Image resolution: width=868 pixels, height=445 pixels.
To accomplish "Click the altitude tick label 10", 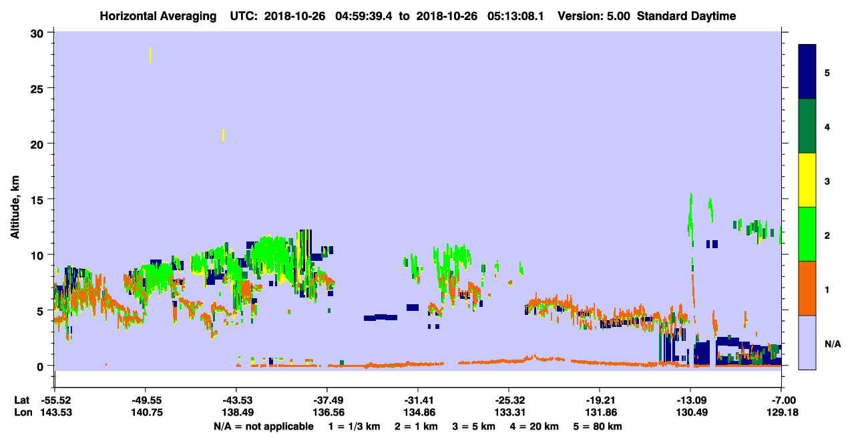I will click(39, 255).
